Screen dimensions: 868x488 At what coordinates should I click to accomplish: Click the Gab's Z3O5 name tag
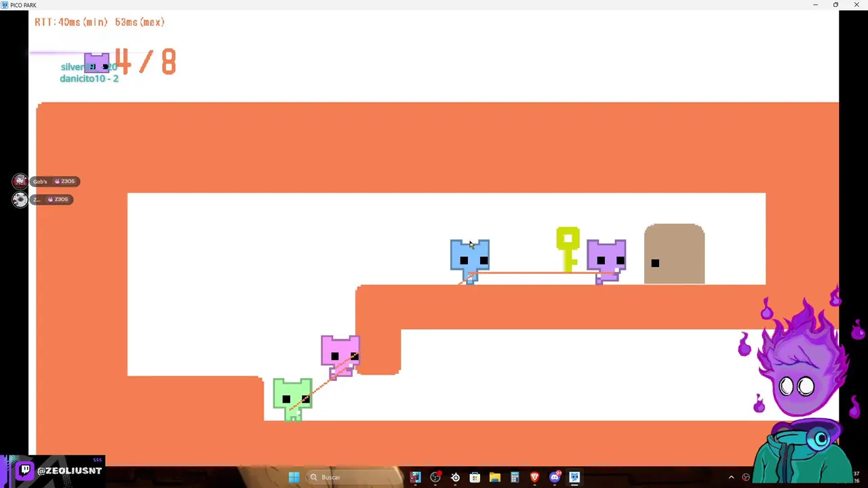click(x=54, y=181)
